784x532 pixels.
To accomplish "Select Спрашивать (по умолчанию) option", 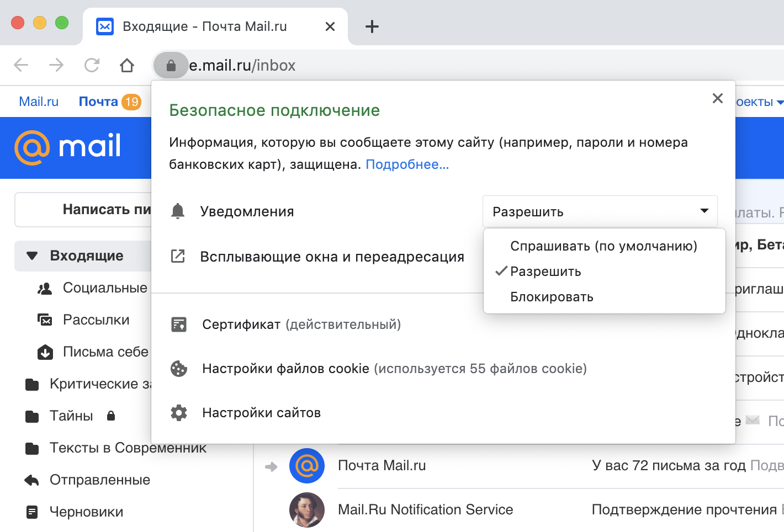I will tap(604, 246).
